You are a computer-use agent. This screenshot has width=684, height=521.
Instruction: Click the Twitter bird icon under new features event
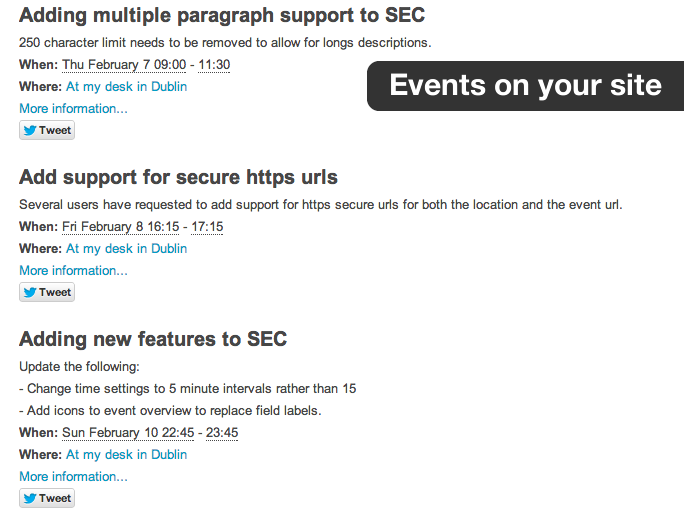point(30,498)
